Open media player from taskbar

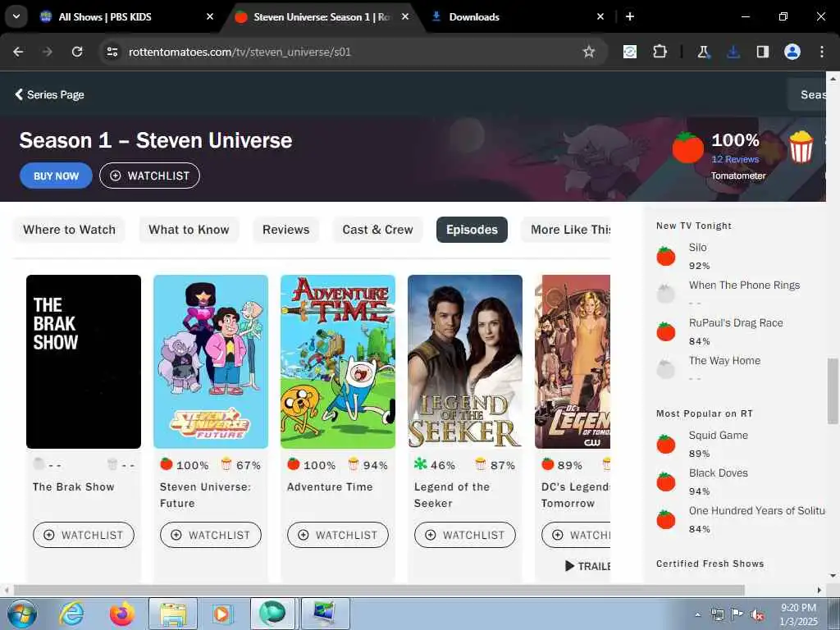point(221,614)
